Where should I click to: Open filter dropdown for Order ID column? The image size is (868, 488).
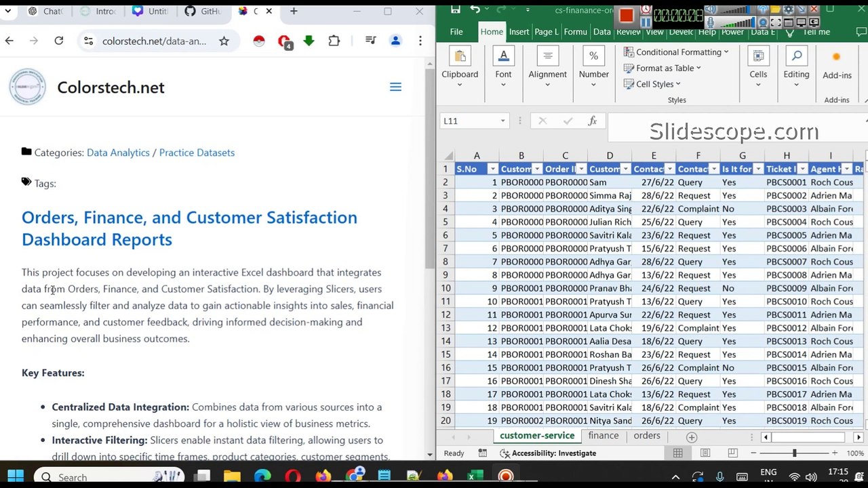(581, 169)
